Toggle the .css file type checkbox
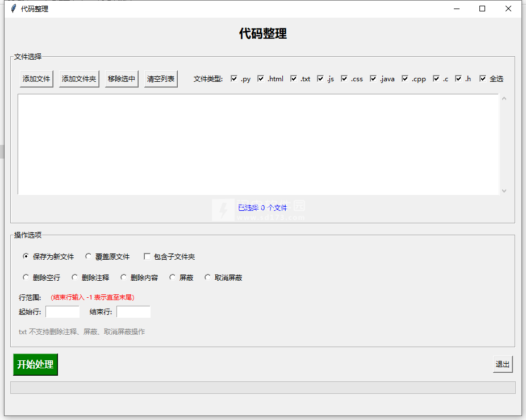 click(344, 79)
